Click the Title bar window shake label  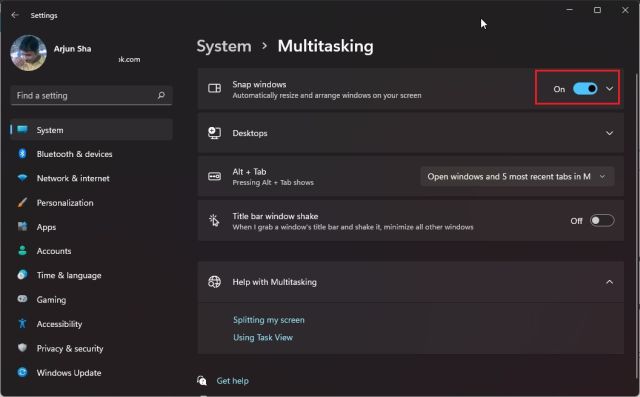tap(275, 216)
